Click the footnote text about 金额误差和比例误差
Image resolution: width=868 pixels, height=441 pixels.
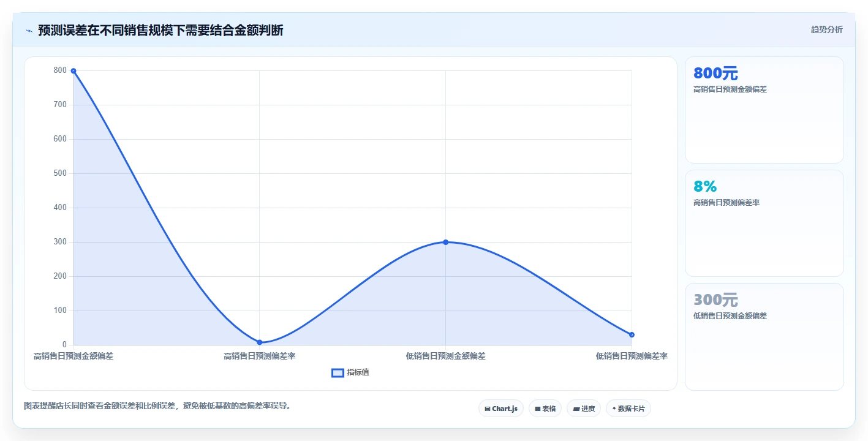[x=157, y=405]
